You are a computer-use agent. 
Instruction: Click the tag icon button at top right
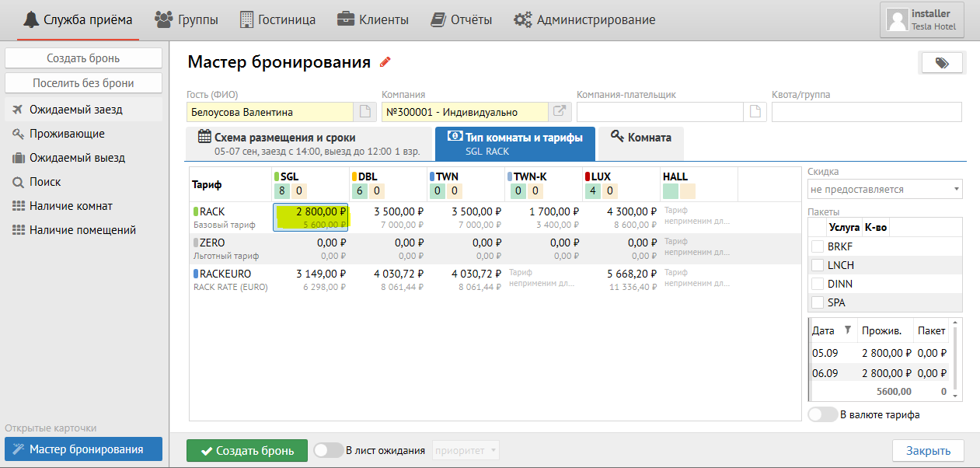941,63
